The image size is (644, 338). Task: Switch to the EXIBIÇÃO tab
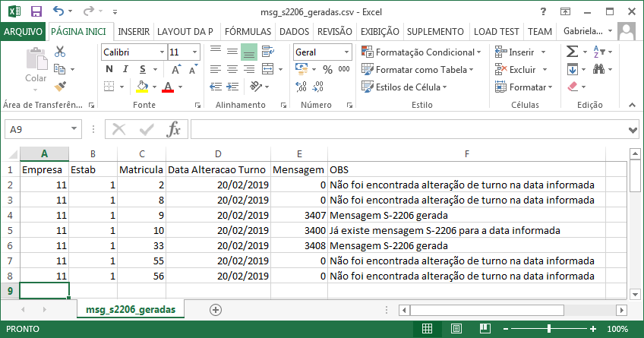point(380,32)
